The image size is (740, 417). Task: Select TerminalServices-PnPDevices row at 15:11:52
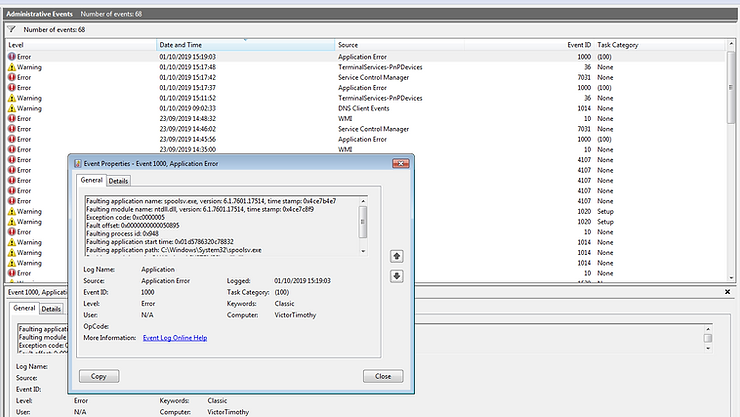coord(366,98)
